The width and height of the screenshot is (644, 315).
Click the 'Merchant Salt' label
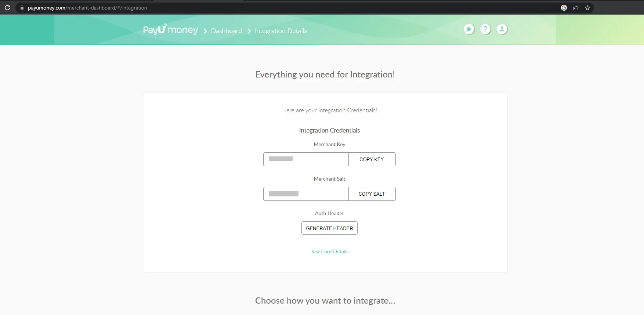(x=329, y=179)
